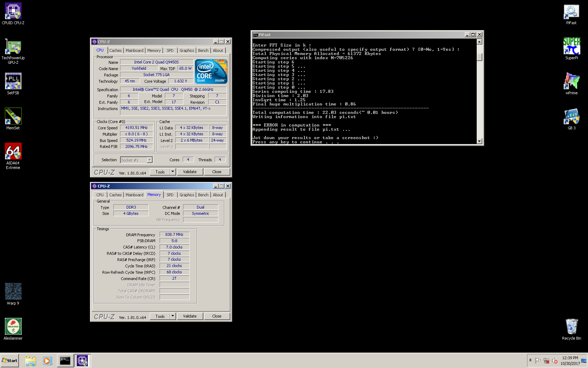Open the TechPowerUp GPU-Z desktop icon
This screenshot has height=368, width=588.
coord(13,51)
